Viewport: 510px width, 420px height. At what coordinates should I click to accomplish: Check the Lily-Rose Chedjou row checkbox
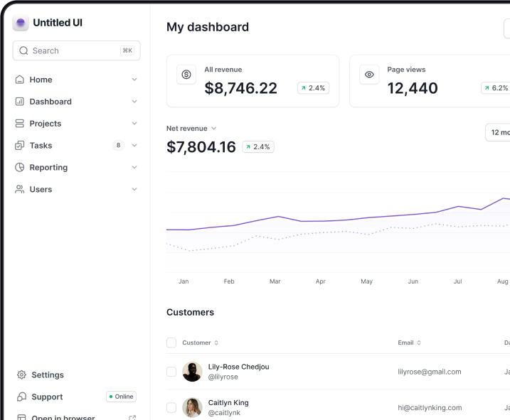point(171,372)
